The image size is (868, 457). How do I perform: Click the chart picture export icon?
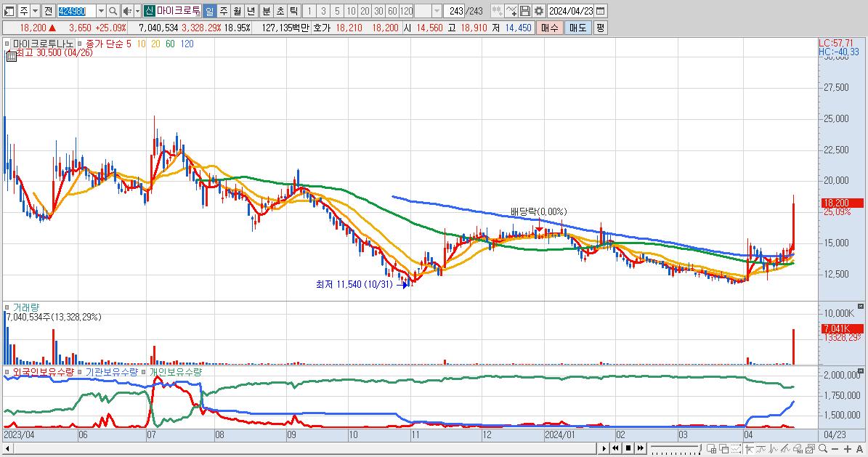[811, 449]
